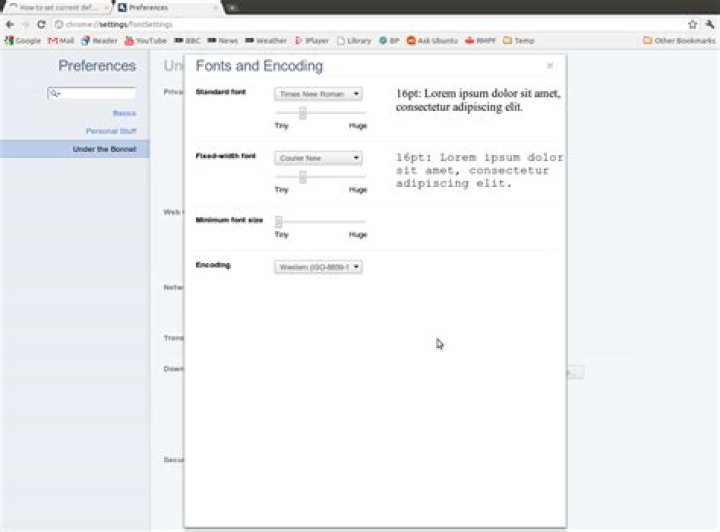Open the Other Bookmarks folder
720x532 pixels.
679,41
